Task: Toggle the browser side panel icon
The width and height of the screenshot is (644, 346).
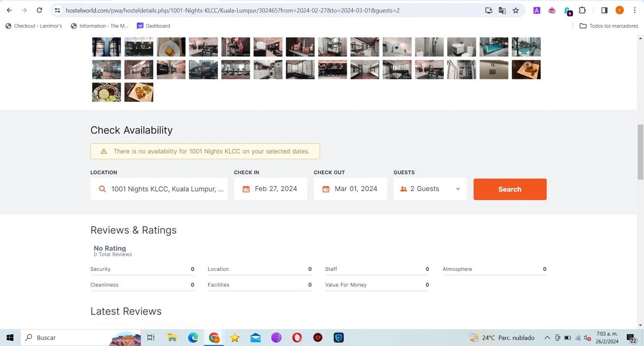Action: pyautogui.click(x=604, y=10)
